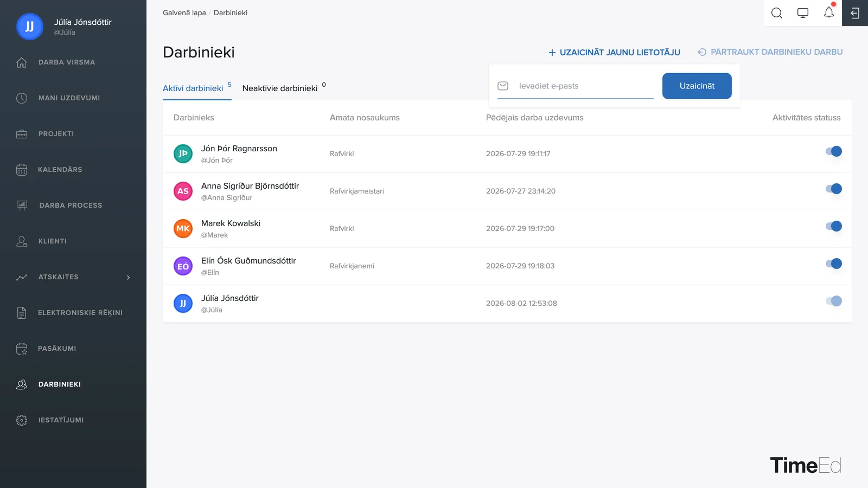This screenshot has height=488, width=868.
Task: Click the home icon beside Darba virsma
Action: click(x=22, y=62)
